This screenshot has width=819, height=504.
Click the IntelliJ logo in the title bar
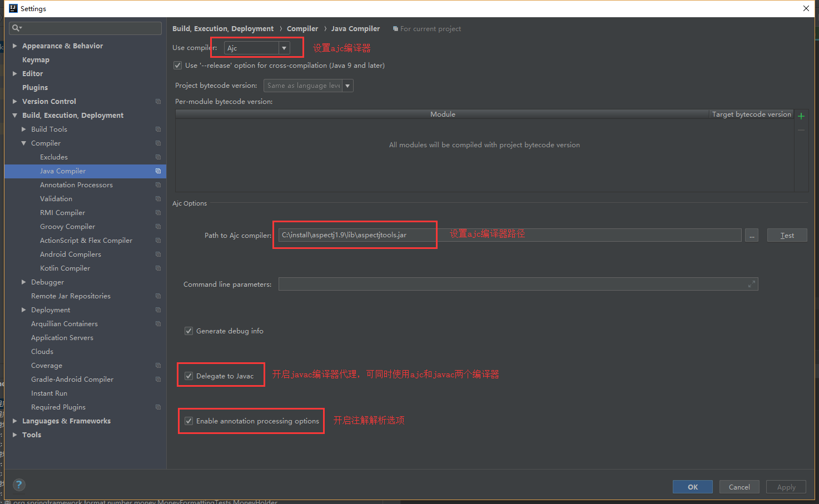click(x=13, y=8)
